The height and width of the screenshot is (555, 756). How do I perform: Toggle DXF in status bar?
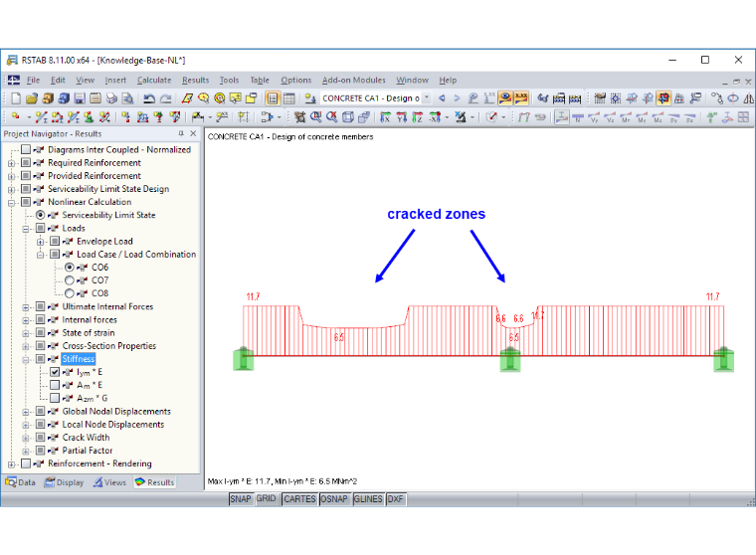pyautogui.click(x=395, y=498)
